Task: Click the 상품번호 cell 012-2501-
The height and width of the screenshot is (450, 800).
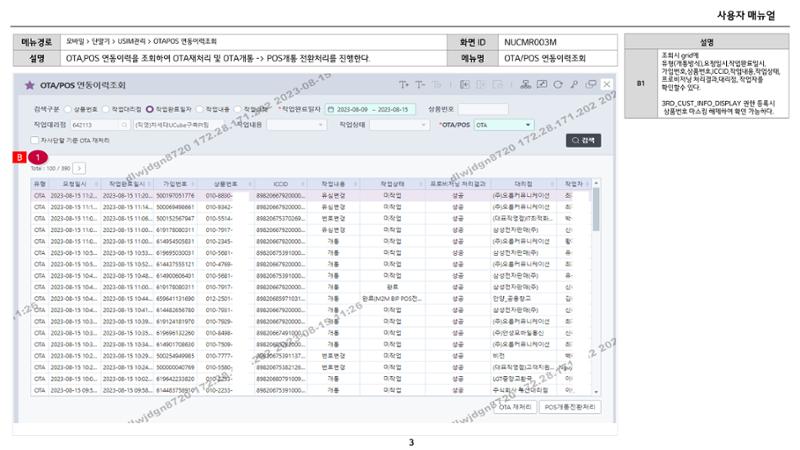Action: pos(225,298)
